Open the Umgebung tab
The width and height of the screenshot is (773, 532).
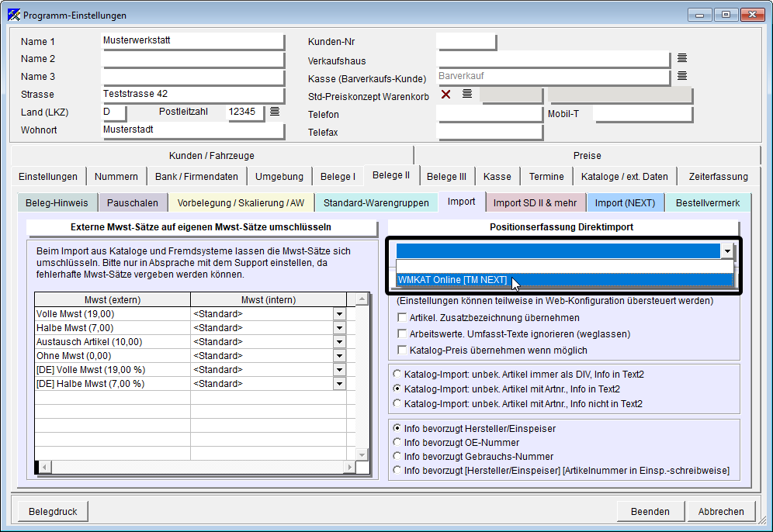[x=279, y=176]
